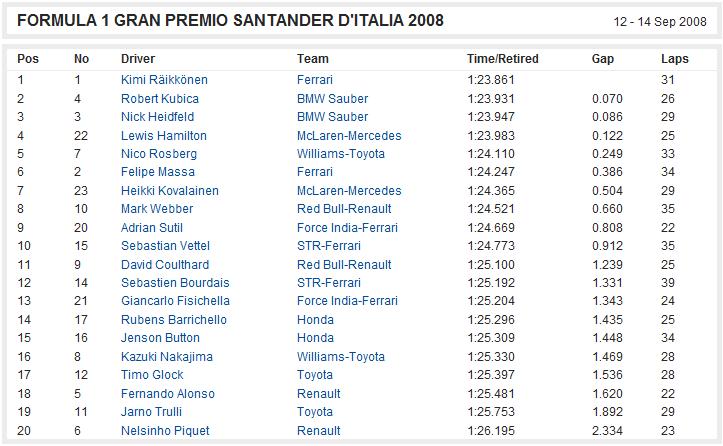This screenshot has height=446, width=723.
Task: Open BMW Sauber team link for Kubica
Action: point(332,99)
